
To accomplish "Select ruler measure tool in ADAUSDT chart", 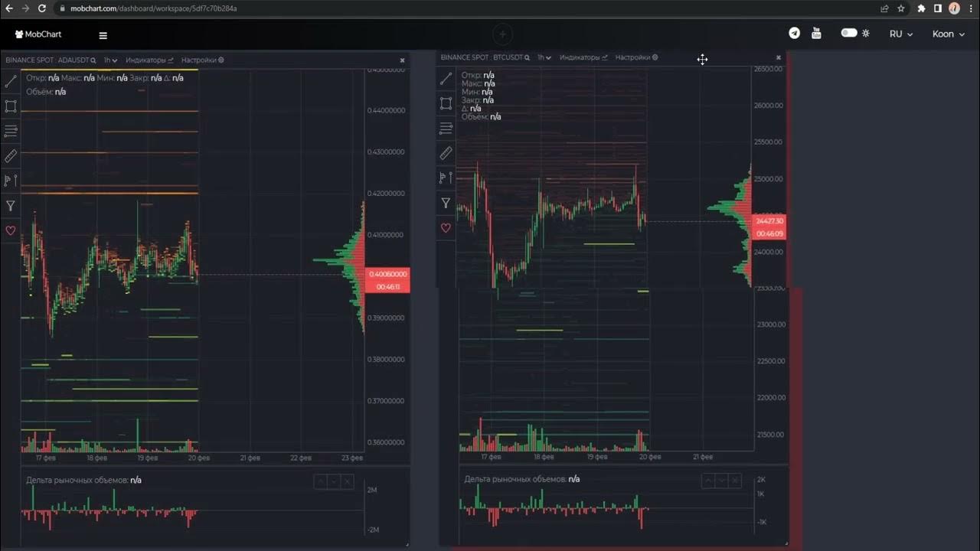I will point(11,155).
